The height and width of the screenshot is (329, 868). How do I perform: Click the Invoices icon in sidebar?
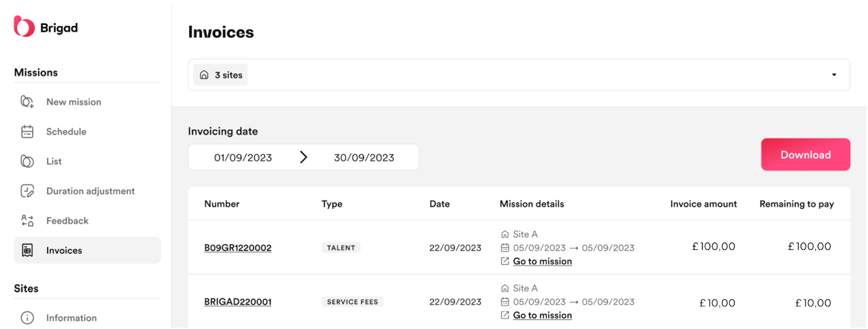pyautogui.click(x=27, y=250)
